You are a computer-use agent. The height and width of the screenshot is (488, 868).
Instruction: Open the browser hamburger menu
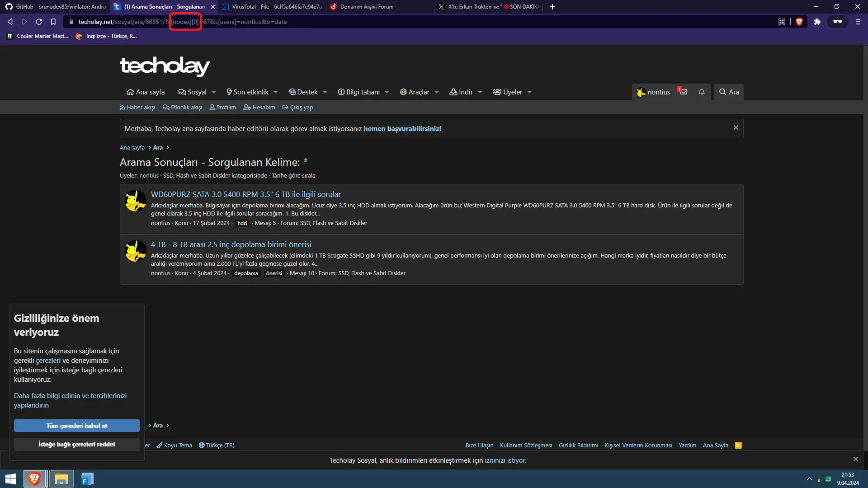tap(858, 22)
